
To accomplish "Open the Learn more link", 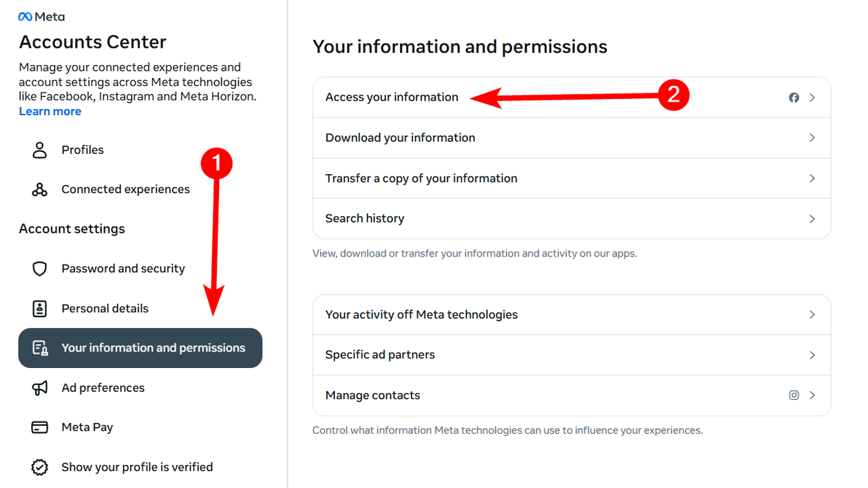I will [x=50, y=111].
